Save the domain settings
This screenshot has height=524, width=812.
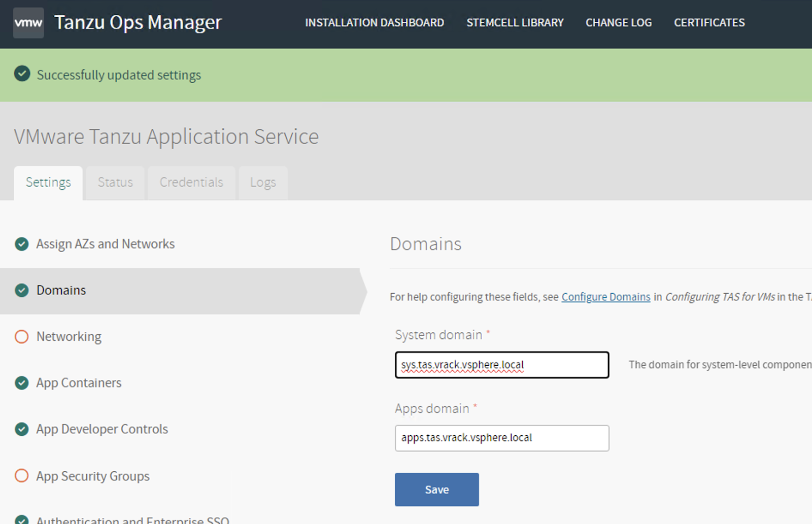click(x=437, y=490)
